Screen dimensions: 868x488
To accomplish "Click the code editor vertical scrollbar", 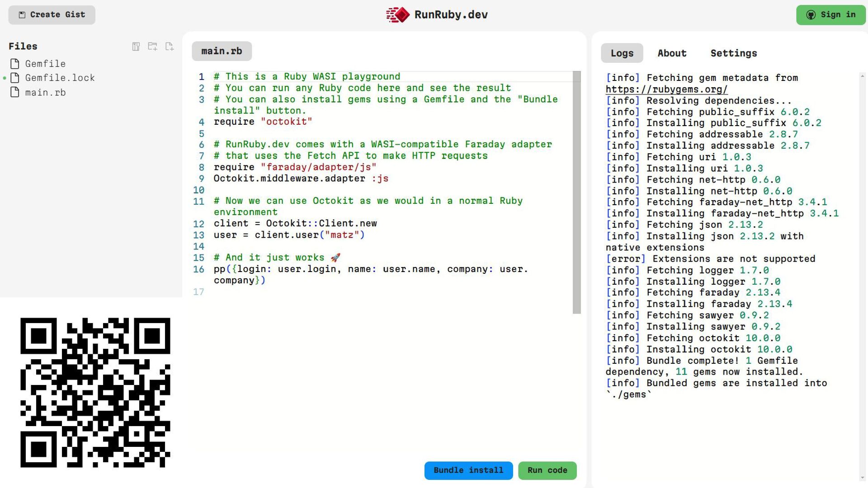I will 576,192.
